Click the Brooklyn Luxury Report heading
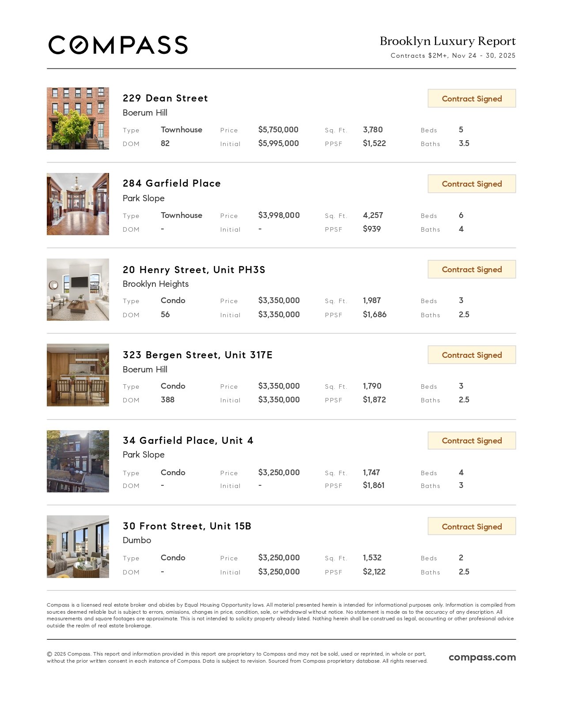Viewport: 563px width, 728px height. click(447, 41)
